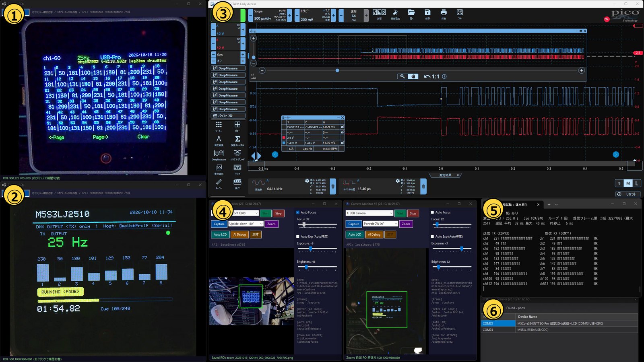
Task: Toggle Auto Focus in the first Camera Monitor
Action: tap(298, 212)
